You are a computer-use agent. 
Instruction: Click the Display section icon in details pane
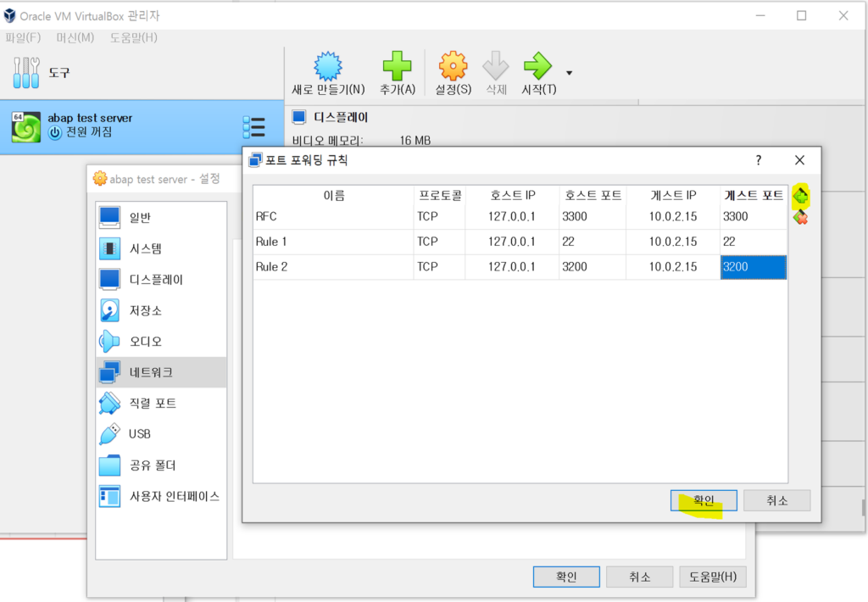pyautogui.click(x=299, y=117)
